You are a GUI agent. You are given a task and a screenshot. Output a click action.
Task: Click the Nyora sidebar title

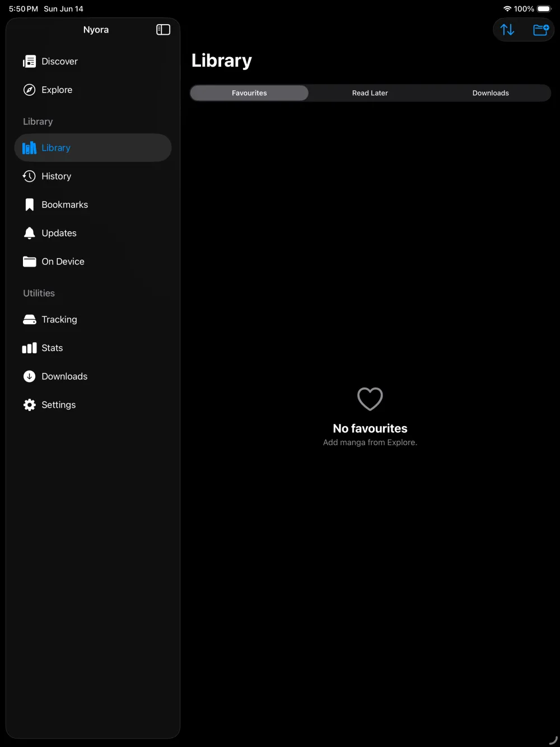click(x=96, y=30)
